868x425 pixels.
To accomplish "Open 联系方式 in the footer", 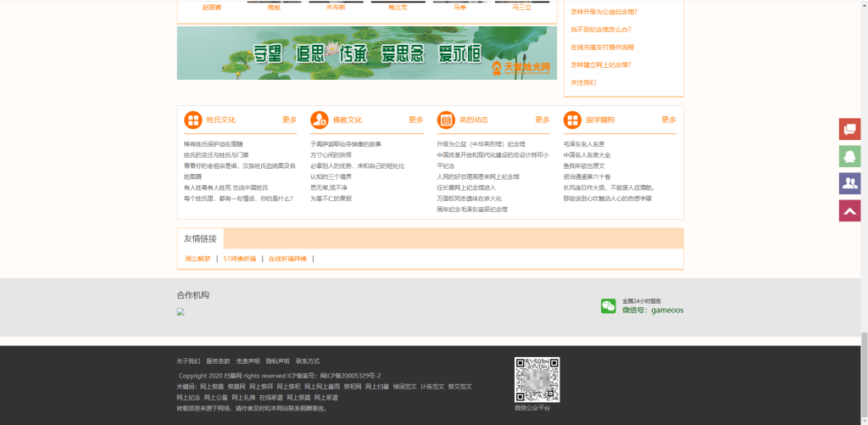I will pos(307,361).
